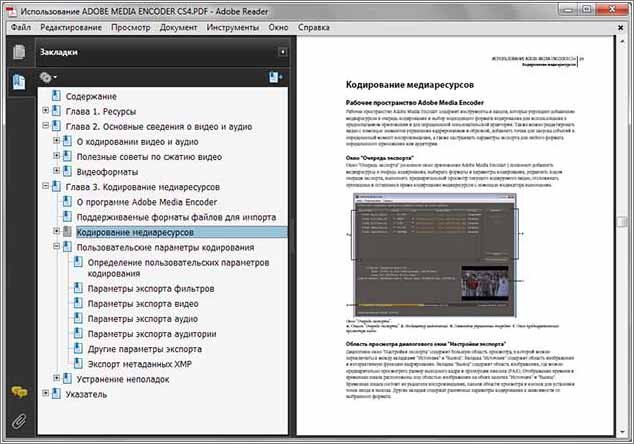This screenshot has height=444, width=634.
Task: Click bookmark icon beside Параметры экспорта аудио
Action: (78, 318)
